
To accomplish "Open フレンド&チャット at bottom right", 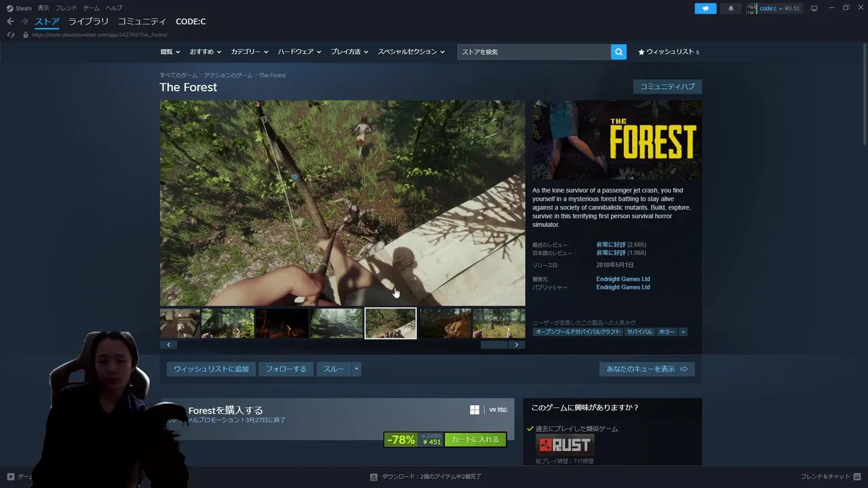I will (x=825, y=476).
